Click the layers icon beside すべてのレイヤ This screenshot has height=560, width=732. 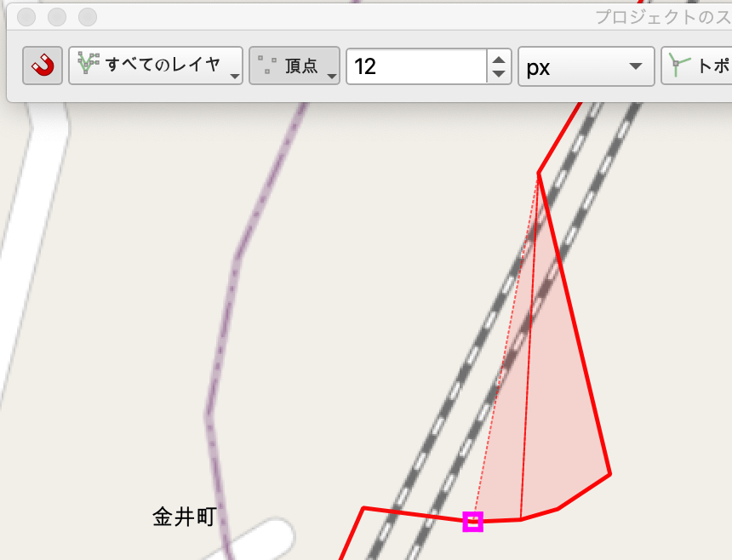pos(89,63)
